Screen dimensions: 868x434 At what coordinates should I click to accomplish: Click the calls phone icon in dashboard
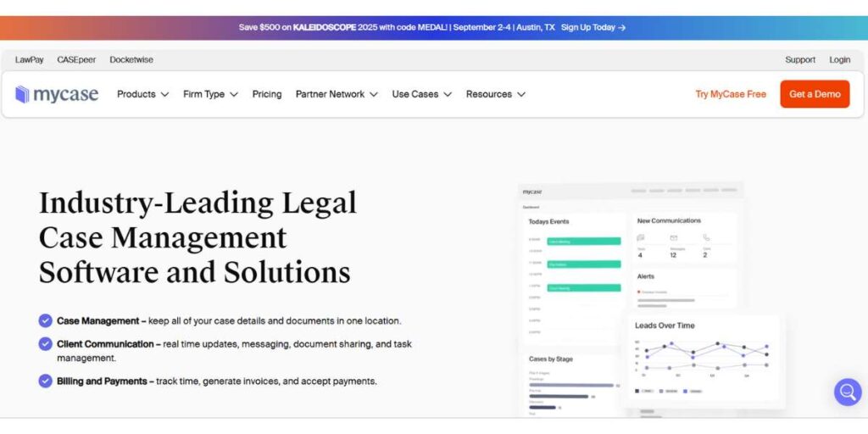pos(706,237)
